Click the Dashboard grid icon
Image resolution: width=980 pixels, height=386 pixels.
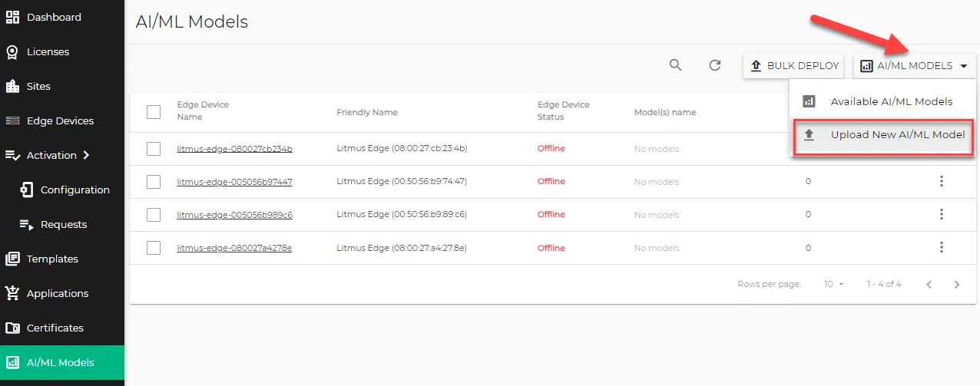click(x=12, y=17)
